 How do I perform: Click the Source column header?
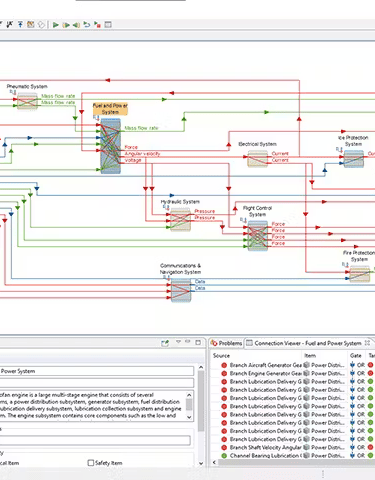[221, 355]
